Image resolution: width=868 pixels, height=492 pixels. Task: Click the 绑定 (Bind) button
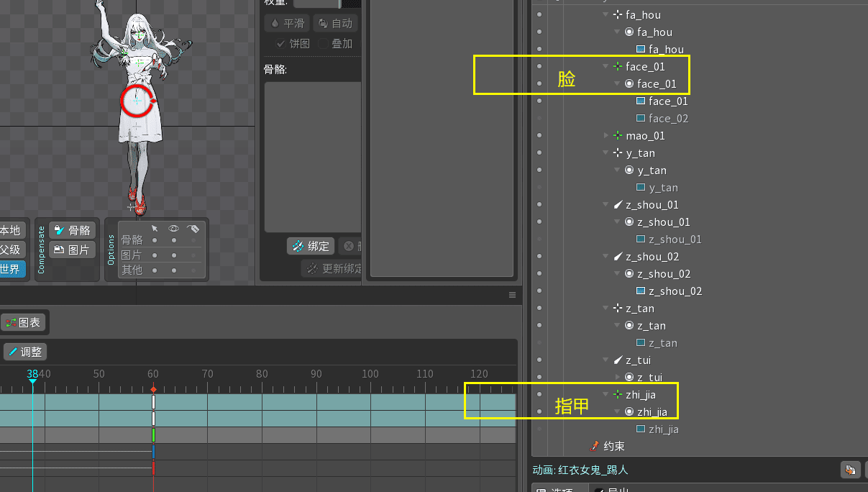(x=310, y=246)
